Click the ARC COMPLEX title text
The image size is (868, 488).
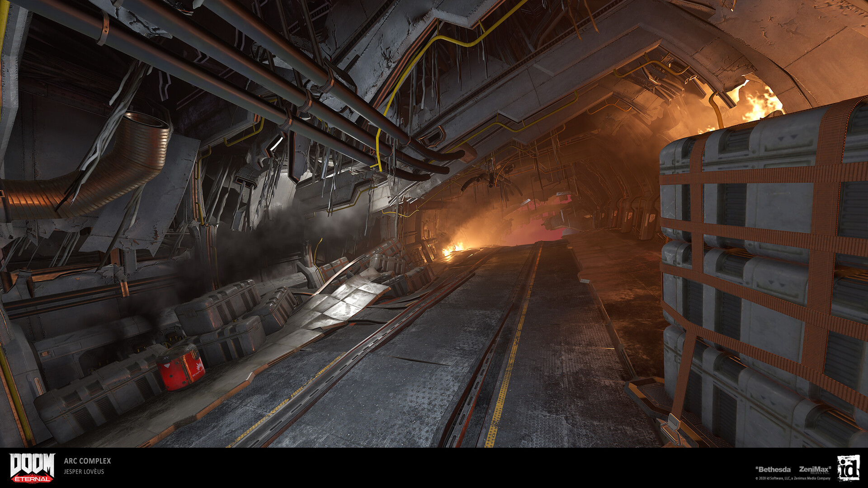87,461
